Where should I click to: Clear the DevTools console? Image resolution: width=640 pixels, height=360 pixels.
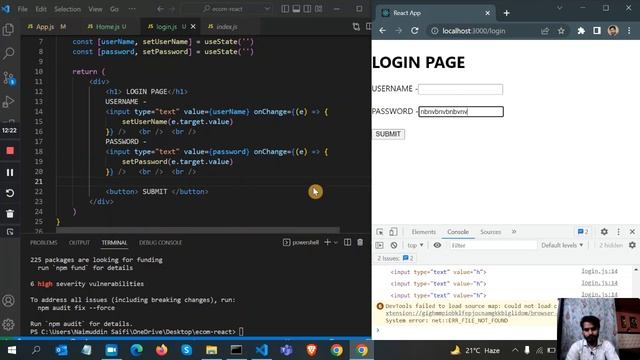[394, 245]
